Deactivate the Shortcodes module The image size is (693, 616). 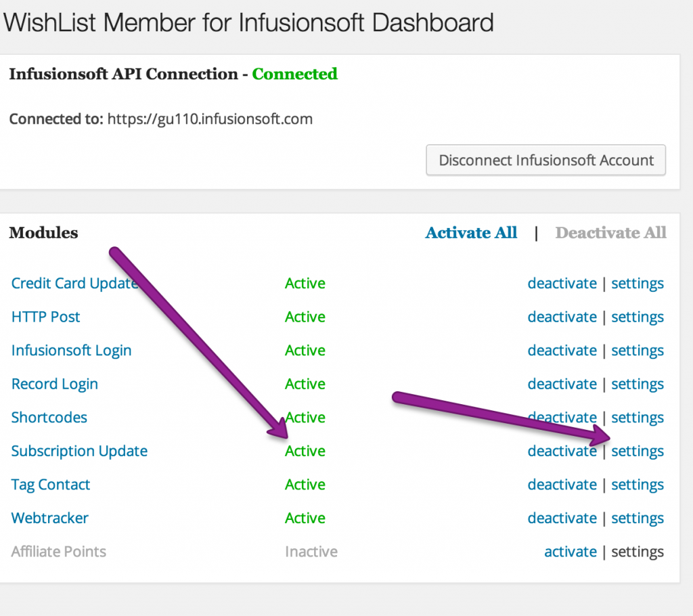562,418
